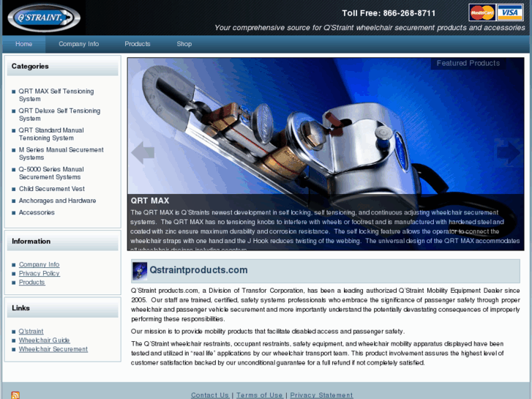The width and height of the screenshot is (532, 399).
Task: Advance to next featured product slide arrow
Action: pos(509,152)
